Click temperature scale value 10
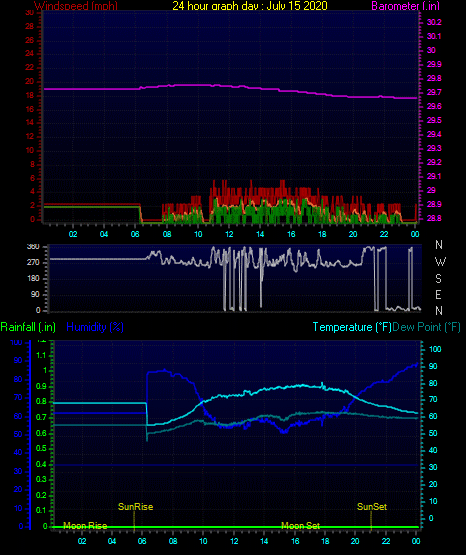 433,502
